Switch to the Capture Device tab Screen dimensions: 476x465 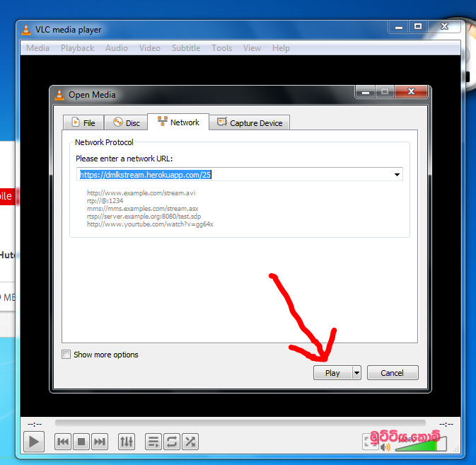tap(250, 122)
